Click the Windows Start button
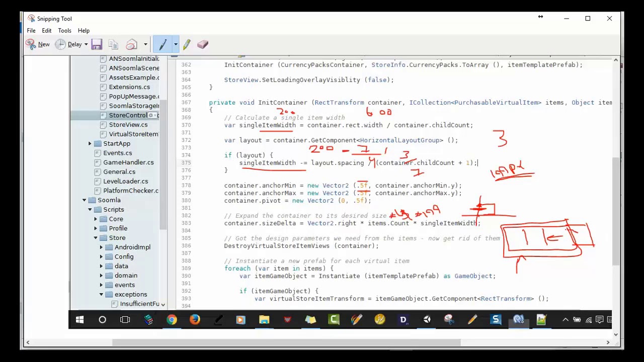 (x=79, y=320)
